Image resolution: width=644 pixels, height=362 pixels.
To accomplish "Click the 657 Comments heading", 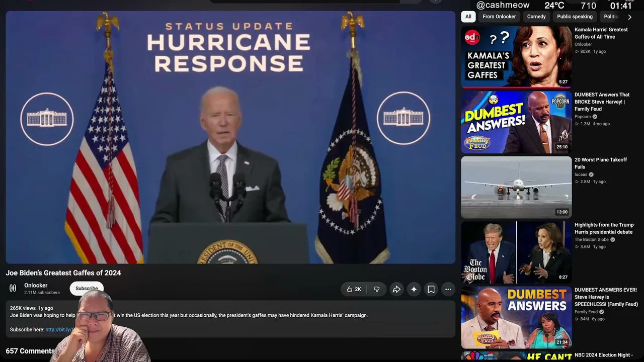I will tap(30, 351).
